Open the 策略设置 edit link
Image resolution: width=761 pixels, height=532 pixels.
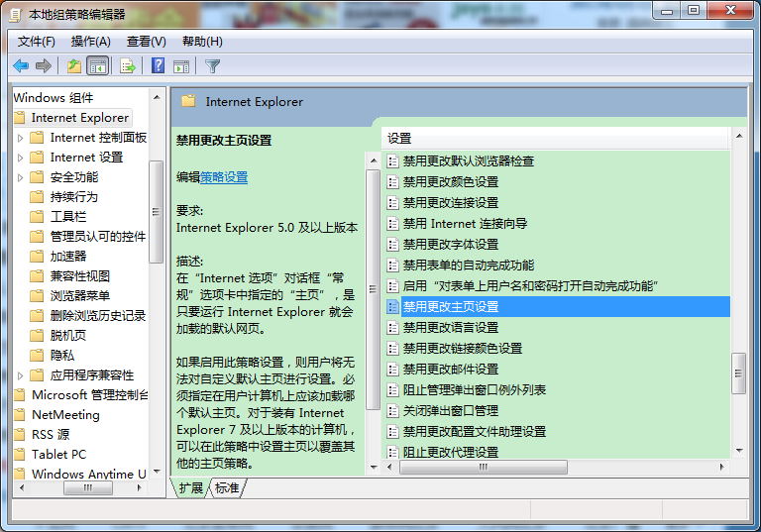[224, 177]
